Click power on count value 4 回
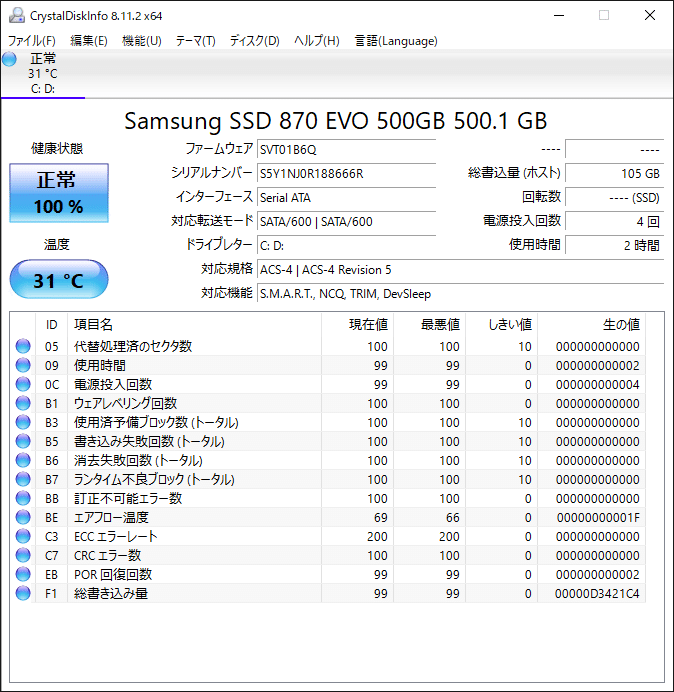Viewport: 674px width, 692px height. 614,221
